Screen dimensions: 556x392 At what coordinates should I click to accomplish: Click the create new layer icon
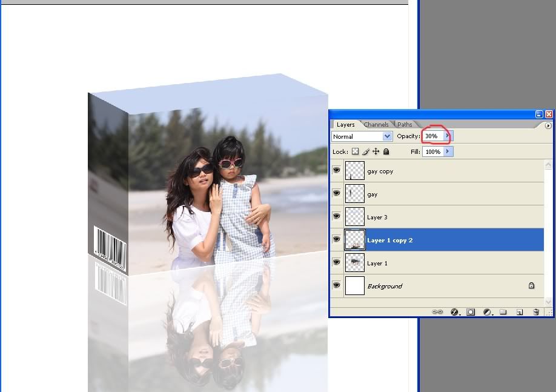pos(520,311)
